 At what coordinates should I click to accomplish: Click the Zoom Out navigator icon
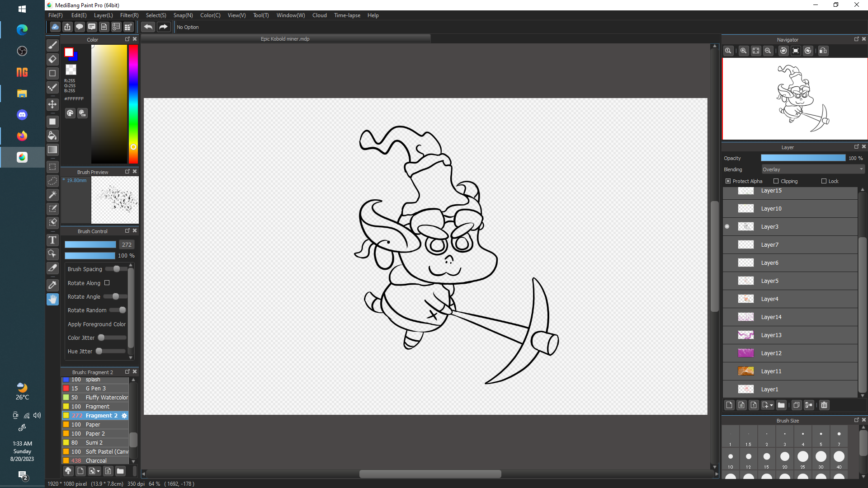[768, 51]
